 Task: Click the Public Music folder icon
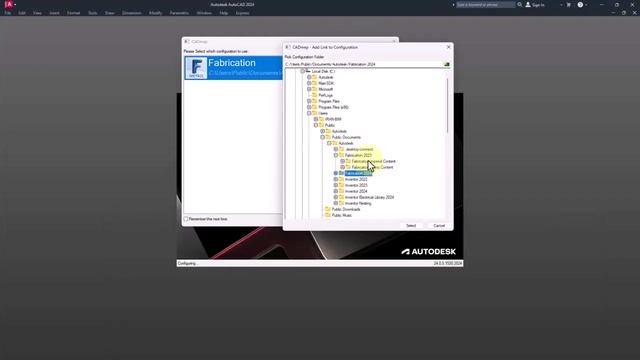click(328, 215)
